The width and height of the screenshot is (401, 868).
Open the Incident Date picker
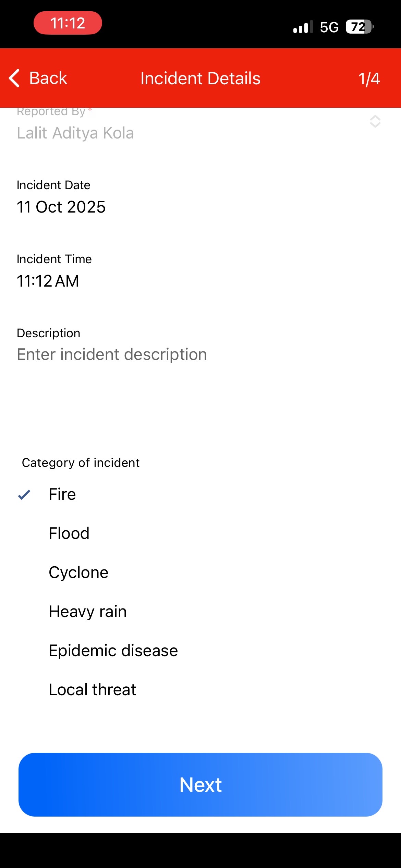tap(61, 207)
